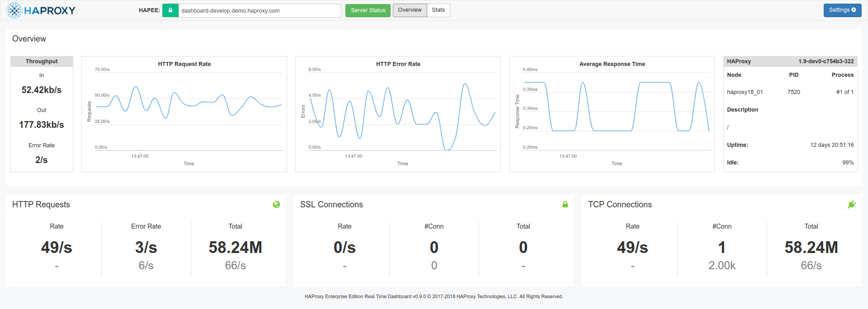Click TCP Connections Total 58.24M
Image resolution: width=868 pixels, height=309 pixels.
811,248
